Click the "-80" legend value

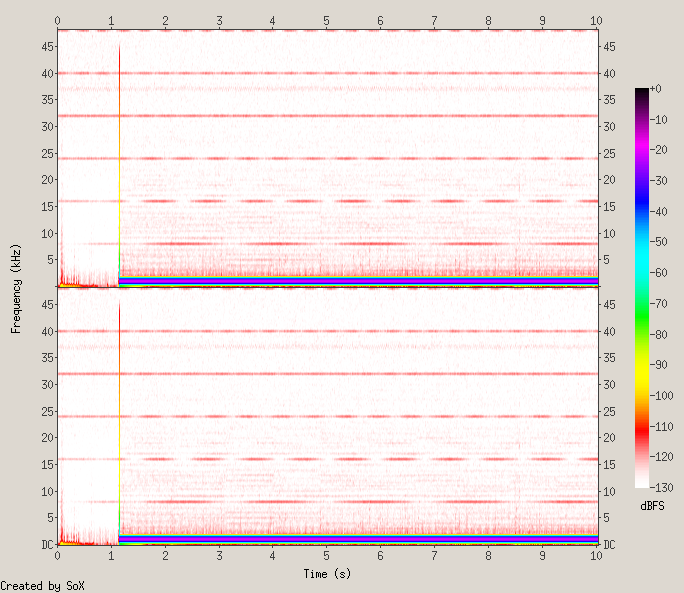[659, 334]
